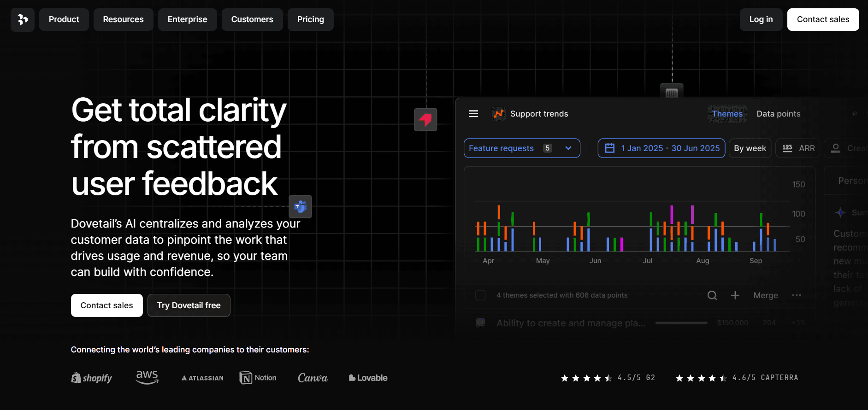This screenshot has height=410, width=868.
Task: Click the Support trends chart icon
Action: (x=498, y=114)
